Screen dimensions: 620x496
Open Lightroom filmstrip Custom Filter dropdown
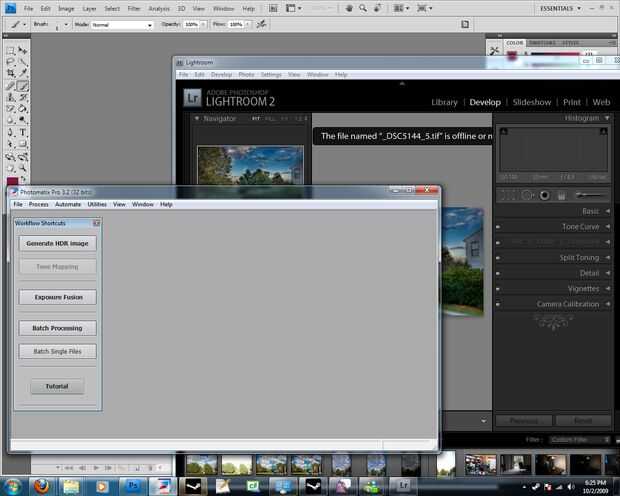(580, 440)
